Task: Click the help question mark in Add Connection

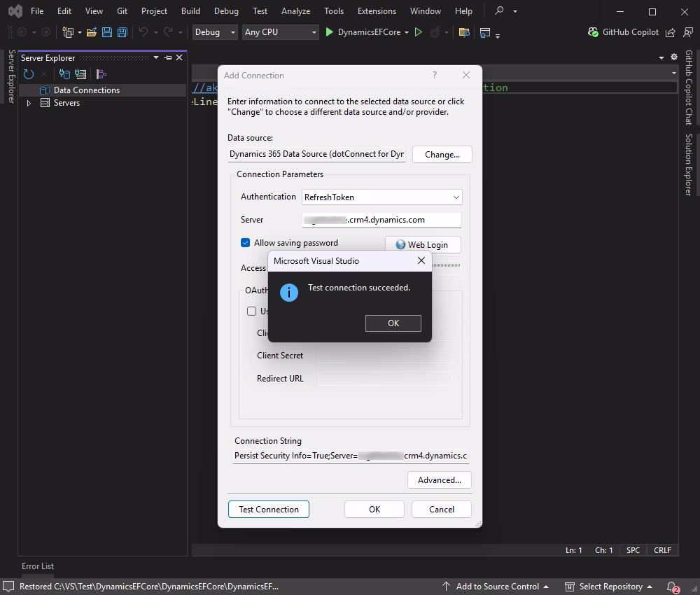Action: pos(435,75)
